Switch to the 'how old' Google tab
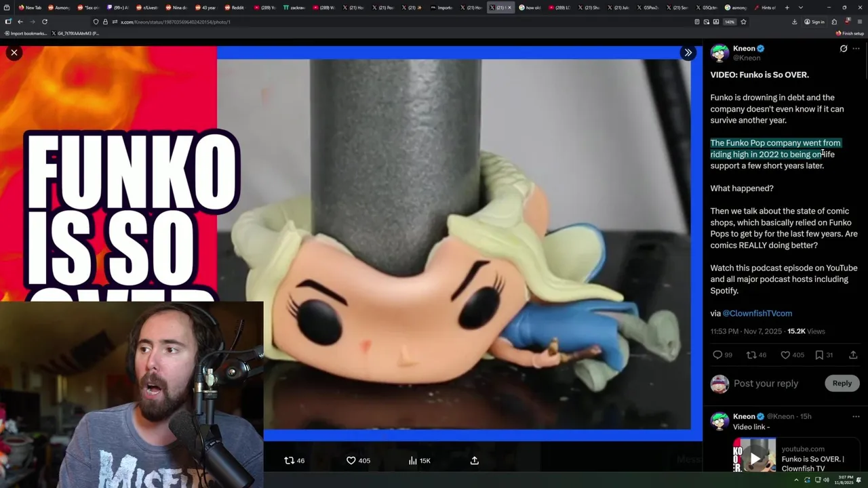The image size is (868, 488). click(530, 7)
